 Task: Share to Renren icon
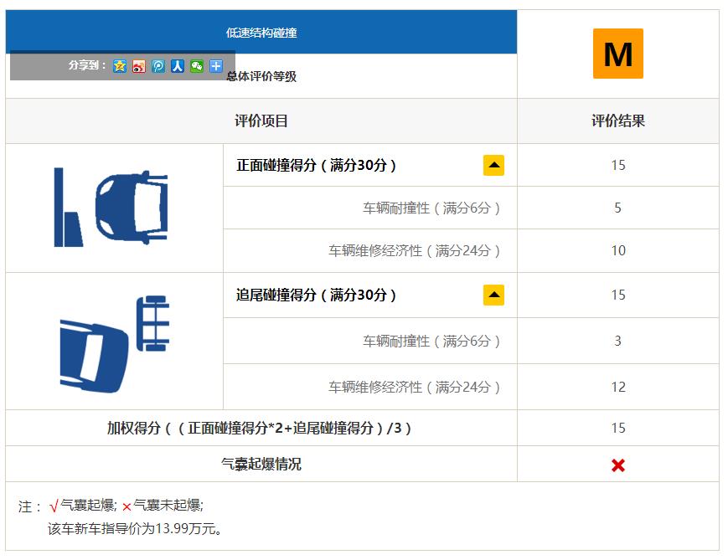(x=178, y=66)
